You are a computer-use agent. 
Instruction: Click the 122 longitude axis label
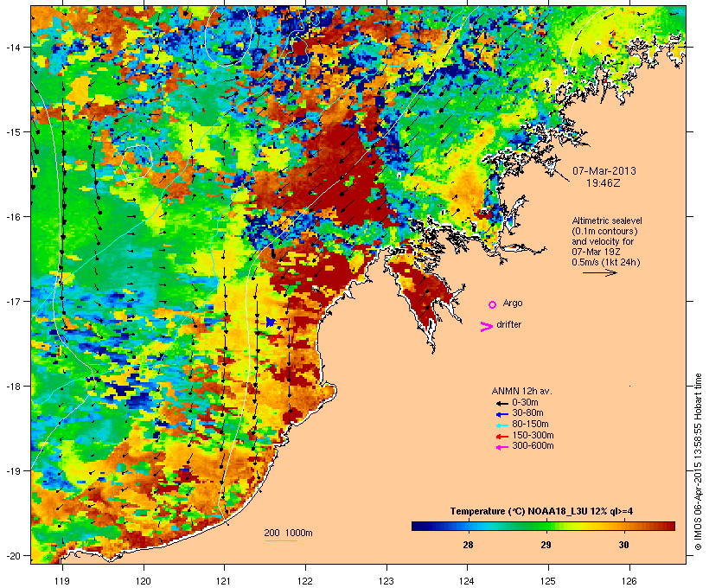305,581
